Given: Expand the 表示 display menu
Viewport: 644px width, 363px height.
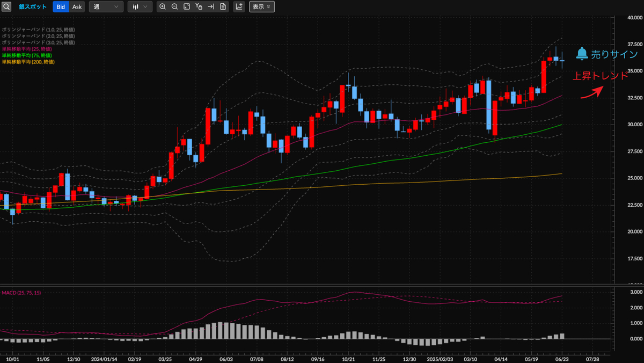Looking at the screenshot, I should [x=262, y=7].
